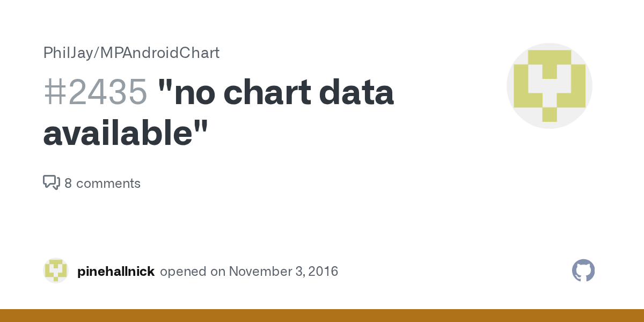Click issue number #2435
The width and height of the screenshot is (644, 322).
pyautogui.click(x=95, y=91)
